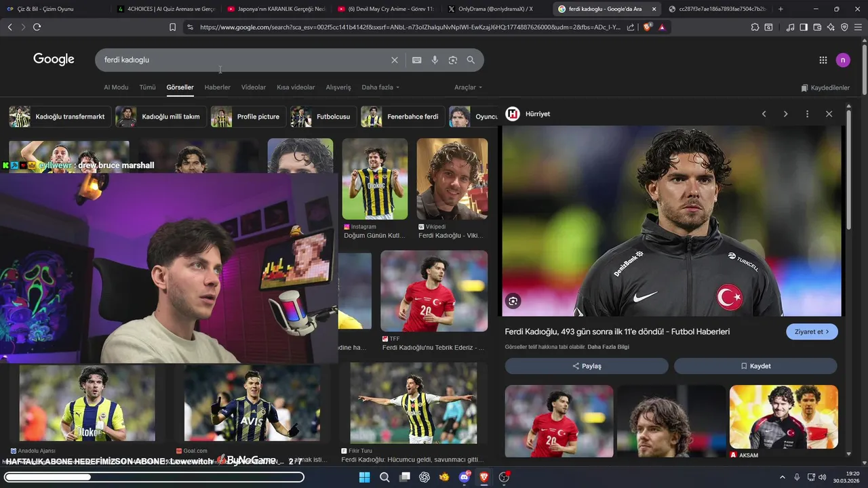Clear the Google search box with X
The image size is (868, 488).
[x=395, y=60]
